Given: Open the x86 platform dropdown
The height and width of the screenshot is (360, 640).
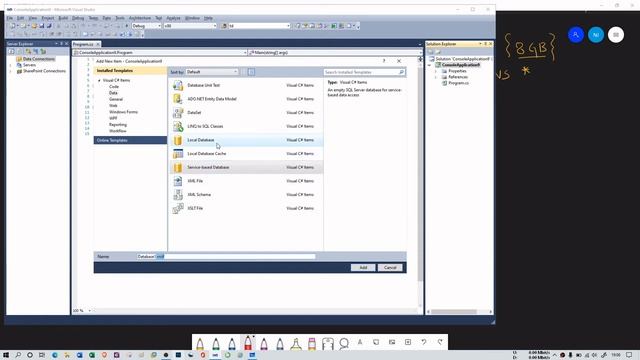Looking at the screenshot, I should coord(190,26).
